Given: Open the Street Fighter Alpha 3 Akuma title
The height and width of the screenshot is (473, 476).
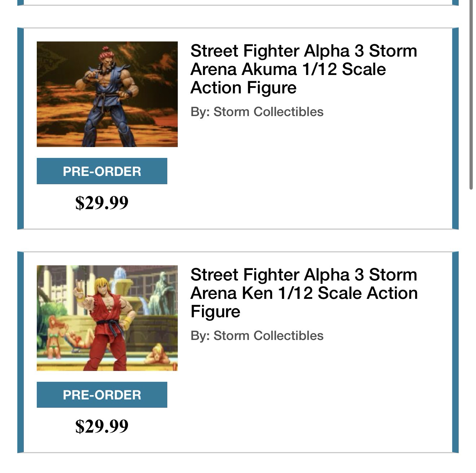Looking at the screenshot, I should [x=303, y=69].
